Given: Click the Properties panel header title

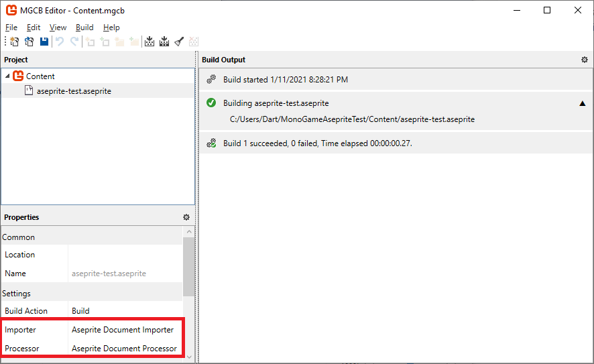Looking at the screenshot, I should (x=21, y=217).
